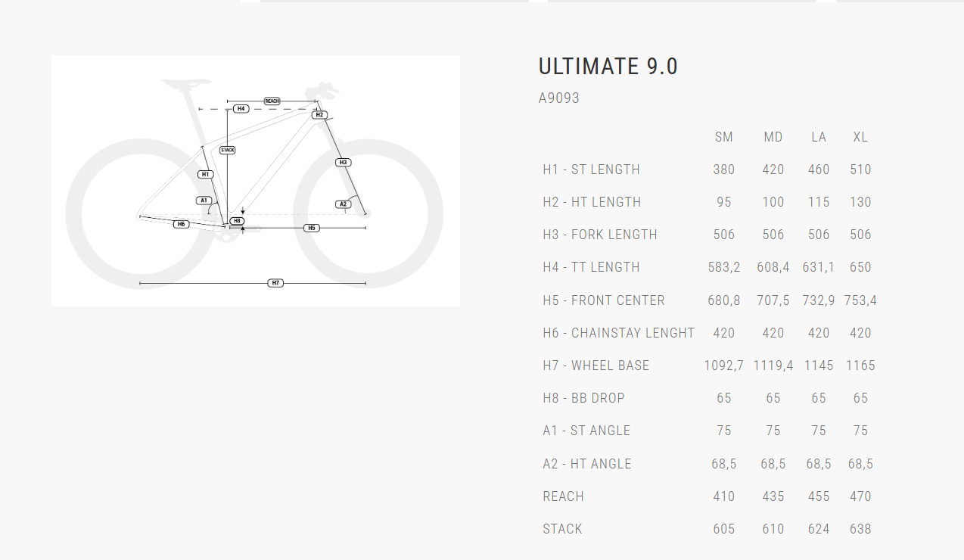This screenshot has height=560, width=964.
Task: Click the A1 angle label on diagram
Action: 203,201
